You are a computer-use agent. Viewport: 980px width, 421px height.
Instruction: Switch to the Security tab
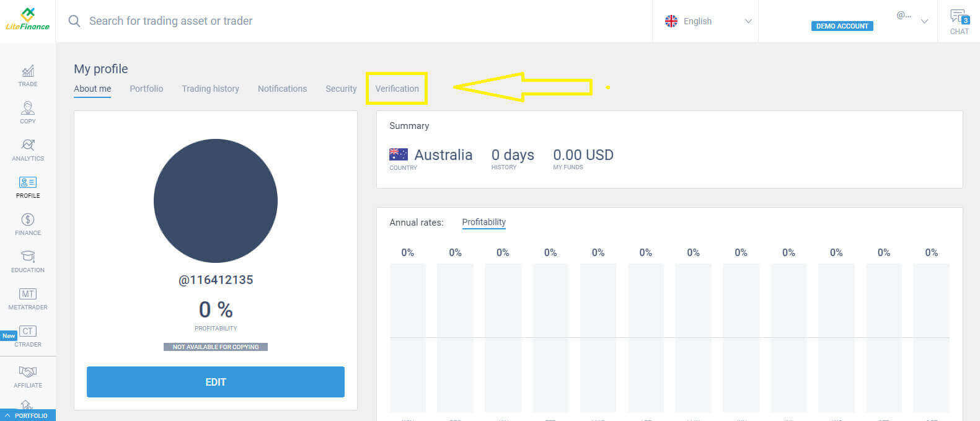[x=341, y=89]
